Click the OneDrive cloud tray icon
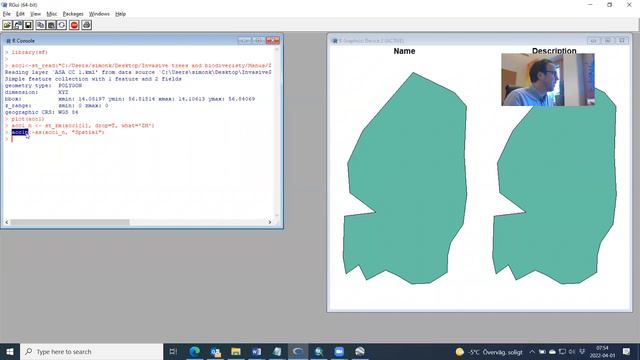The image size is (640, 360). click(x=552, y=351)
